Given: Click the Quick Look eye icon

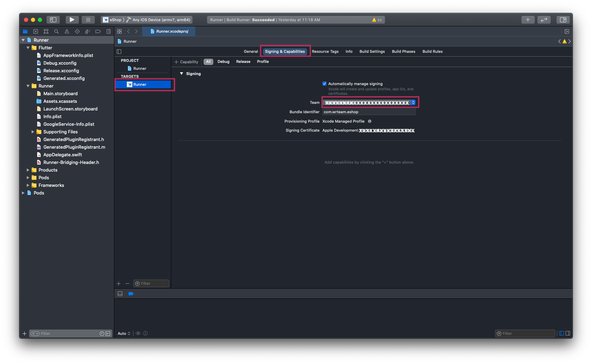Looking at the screenshot, I should [138, 333].
